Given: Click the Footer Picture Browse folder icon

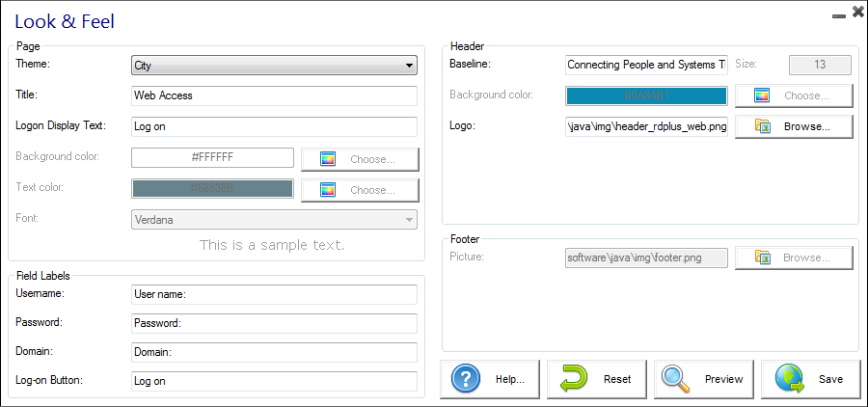Looking at the screenshot, I should (762, 258).
